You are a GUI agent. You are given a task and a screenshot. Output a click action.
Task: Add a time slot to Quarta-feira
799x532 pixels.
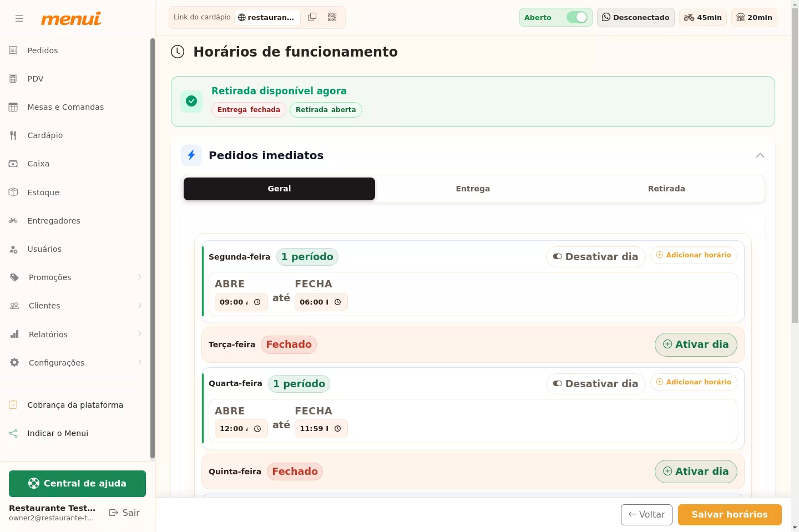[x=694, y=382]
